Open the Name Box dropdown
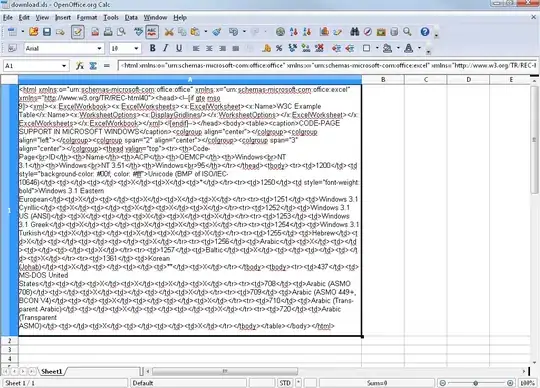This screenshot has height=388, width=540. pyautogui.click(x=64, y=65)
